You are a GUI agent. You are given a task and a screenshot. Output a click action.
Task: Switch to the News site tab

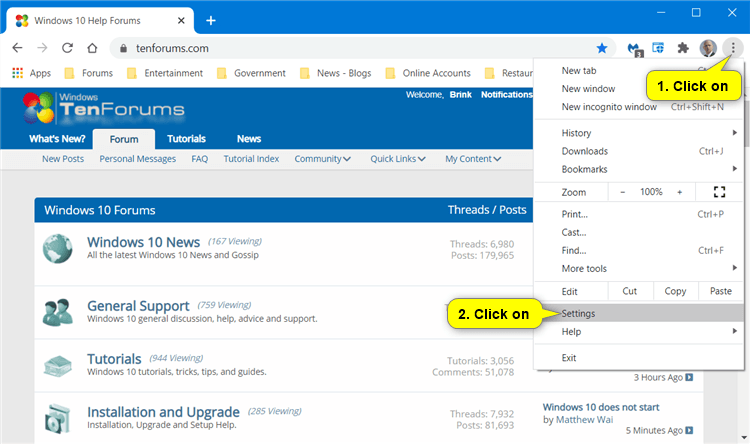pos(249,139)
